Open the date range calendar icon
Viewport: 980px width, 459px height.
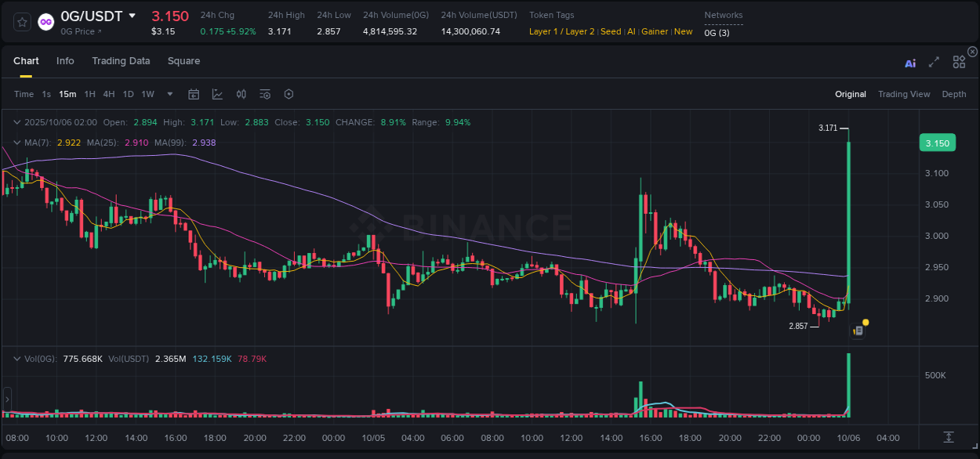tap(194, 94)
